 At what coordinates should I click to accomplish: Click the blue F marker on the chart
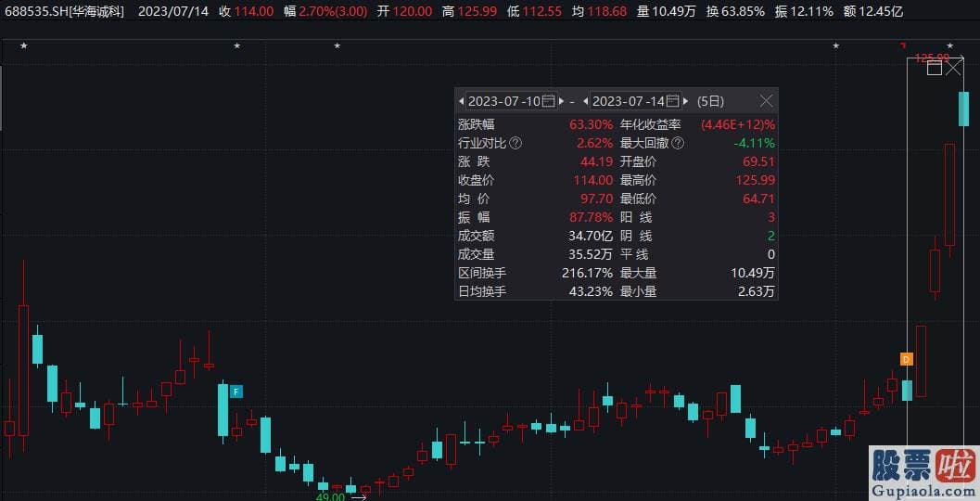236,392
